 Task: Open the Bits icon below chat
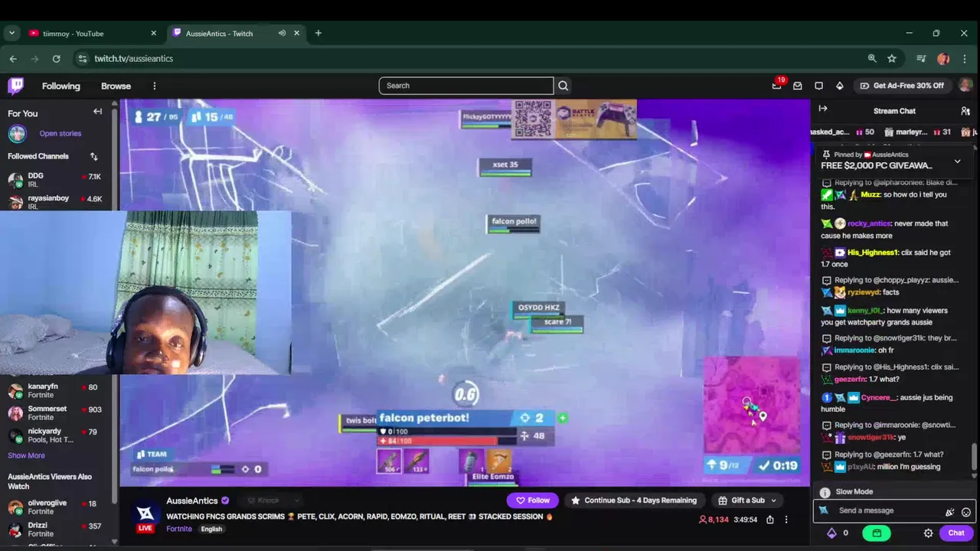[x=831, y=533]
